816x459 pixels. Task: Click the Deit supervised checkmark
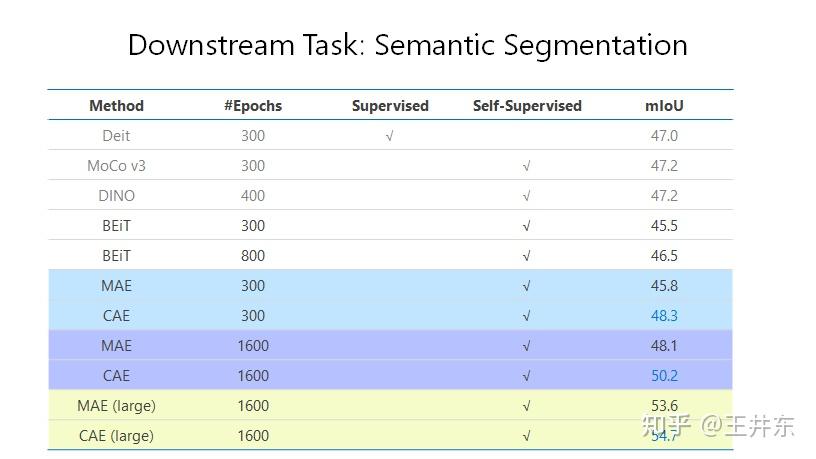[389, 136]
